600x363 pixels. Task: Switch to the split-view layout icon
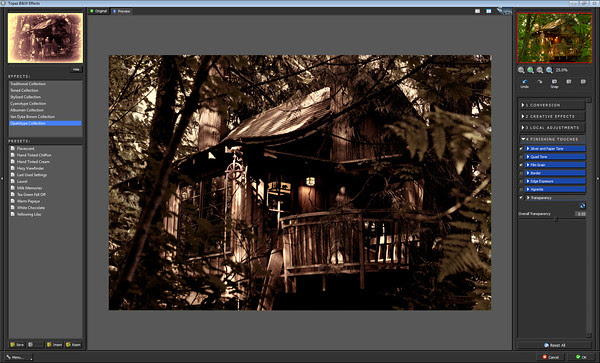(489, 11)
